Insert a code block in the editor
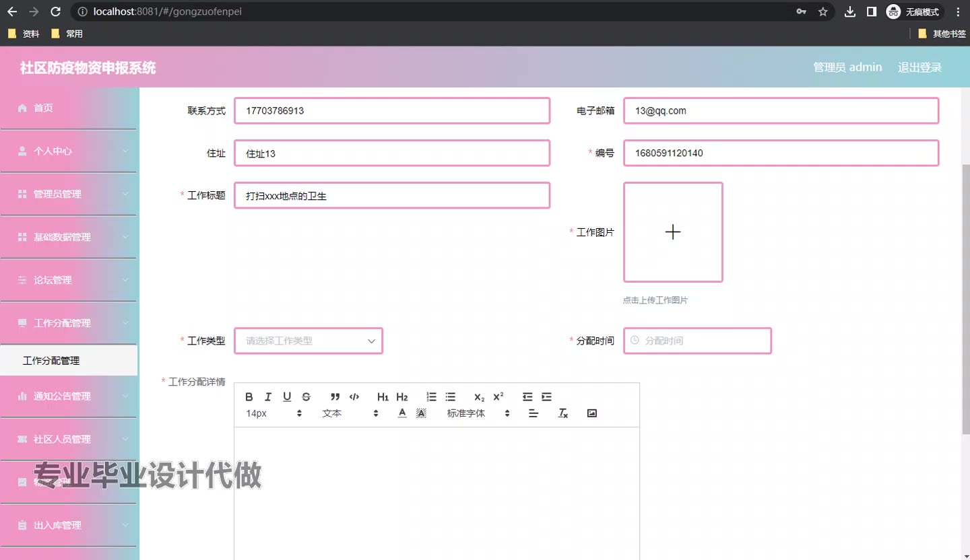Viewport: 970px width, 560px height. click(x=354, y=396)
